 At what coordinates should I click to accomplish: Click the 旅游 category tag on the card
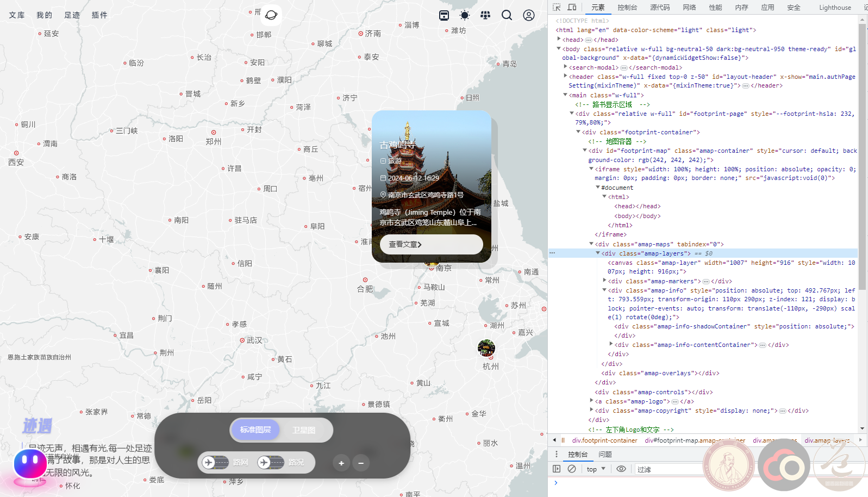(391, 161)
